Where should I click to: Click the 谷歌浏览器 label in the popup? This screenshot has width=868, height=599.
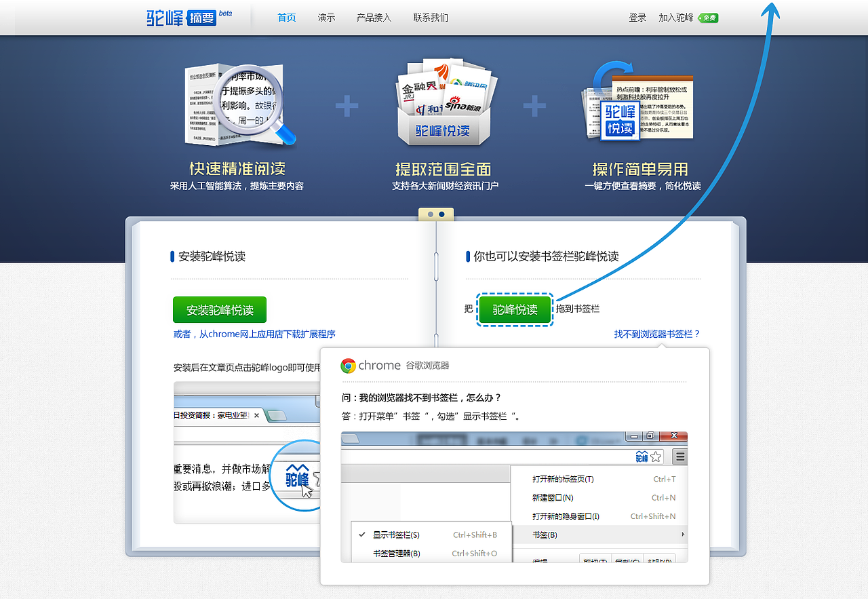427,366
